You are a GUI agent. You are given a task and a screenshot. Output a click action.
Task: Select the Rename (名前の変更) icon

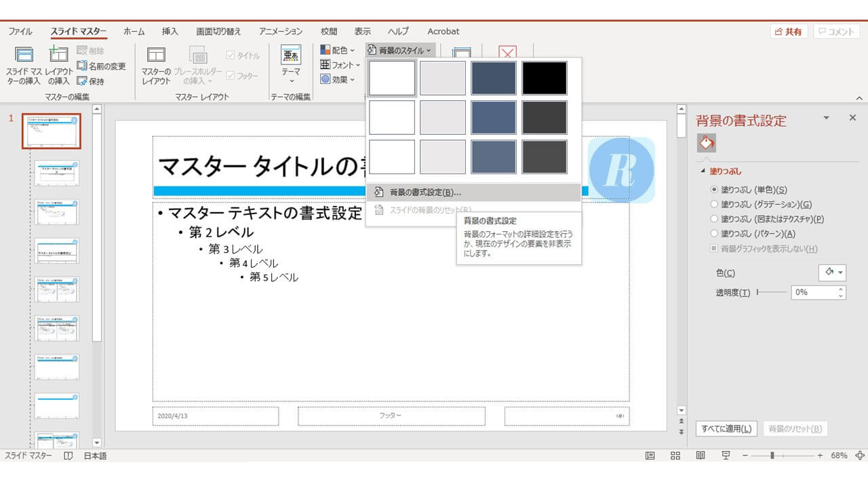(x=101, y=66)
